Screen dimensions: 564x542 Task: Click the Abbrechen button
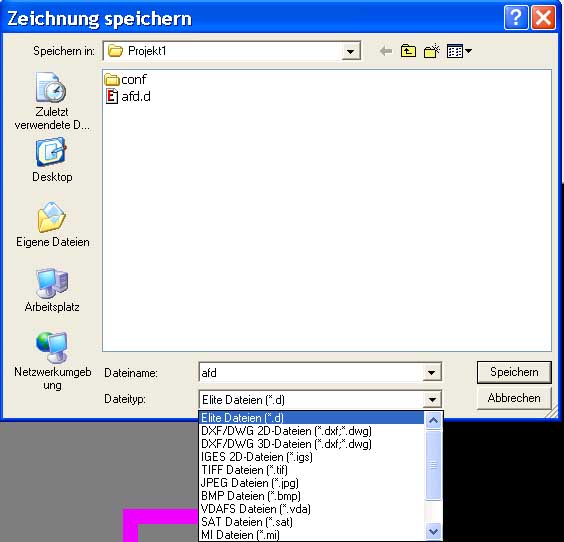click(x=514, y=398)
